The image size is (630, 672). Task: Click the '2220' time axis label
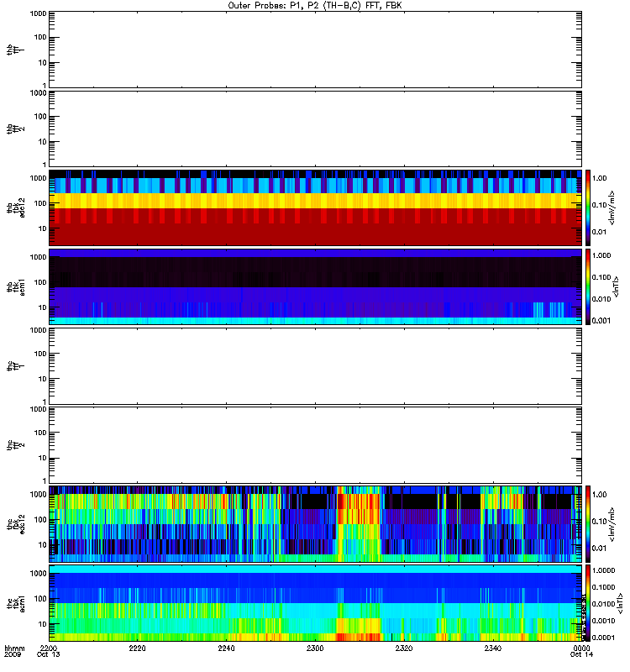click(x=137, y=648)
